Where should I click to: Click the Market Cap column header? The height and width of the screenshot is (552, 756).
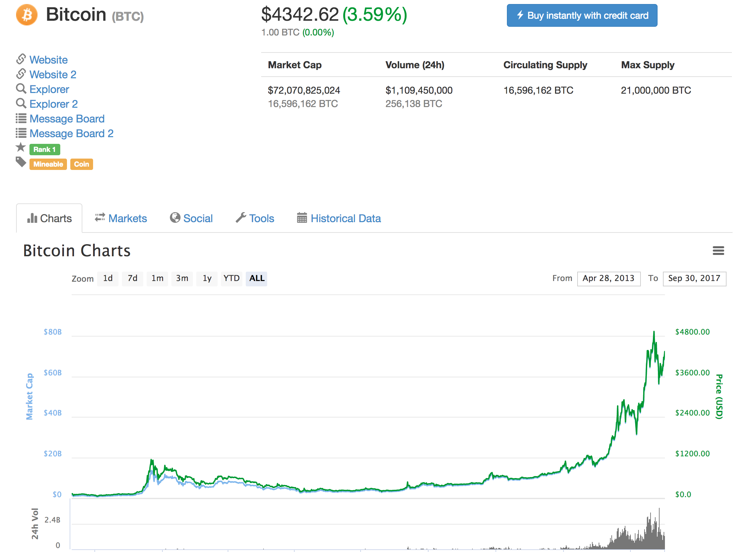pyautogui.click(x=295, y=65)
